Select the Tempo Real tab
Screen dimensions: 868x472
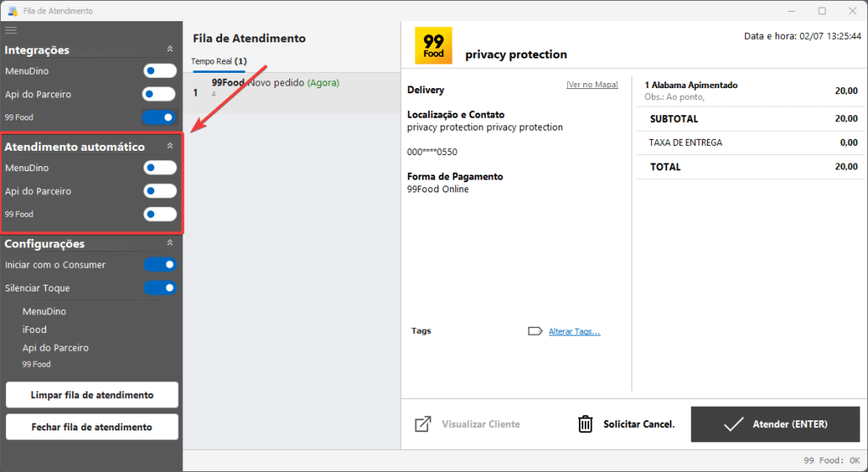click(x=219, y=62)
